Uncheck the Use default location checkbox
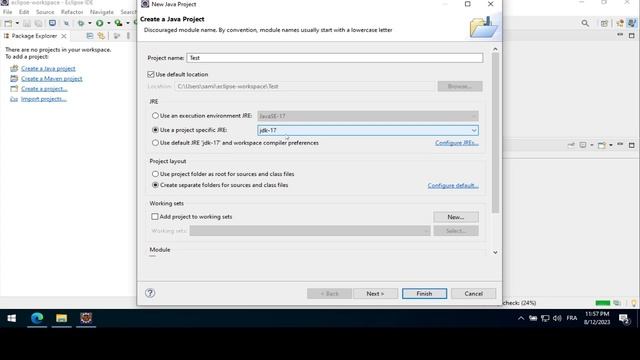Image resolution: width=640 pixels, height=360 pixels. coord(151,74)
